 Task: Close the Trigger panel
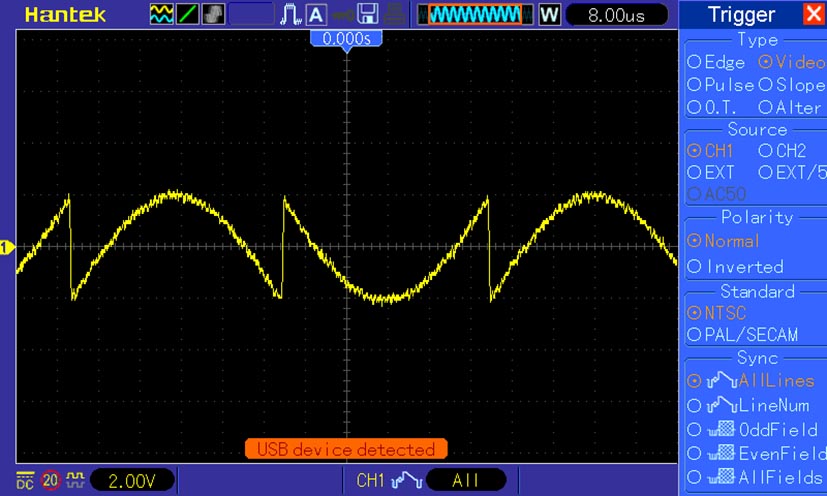[813, 14]
